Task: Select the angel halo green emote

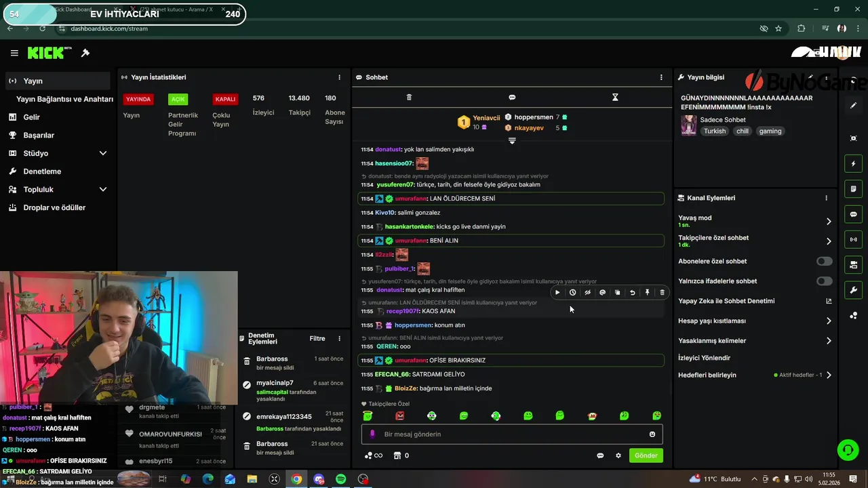Action: (x=368, y=415)
